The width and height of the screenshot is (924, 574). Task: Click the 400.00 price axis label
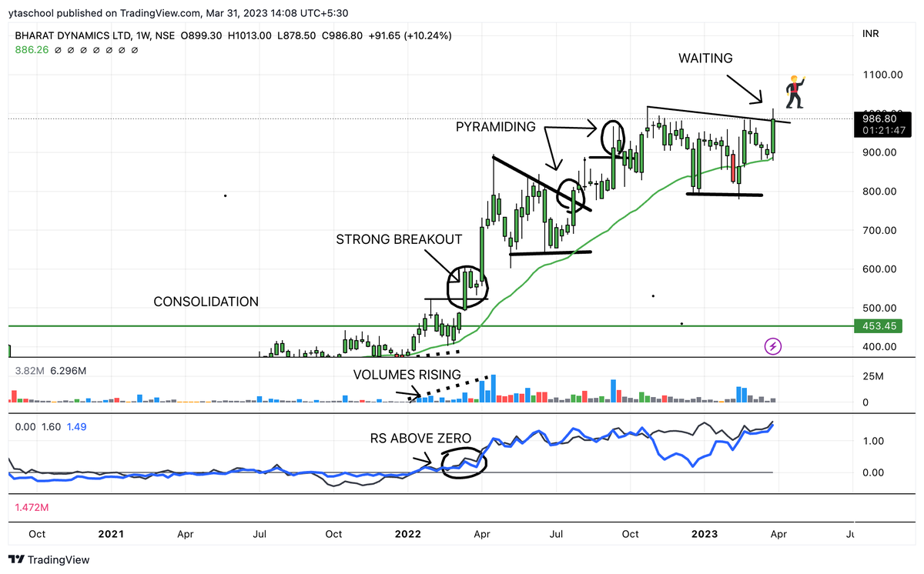pos(879,347)
